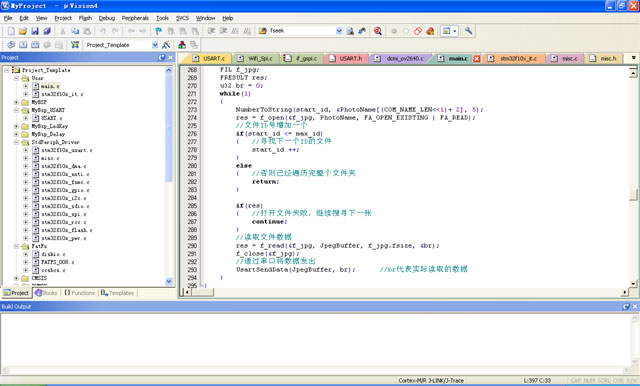This screenshot has width=640, height=386.
Task: Open the editor tab list dropdown arrow
Action: (x=633, y=58)
